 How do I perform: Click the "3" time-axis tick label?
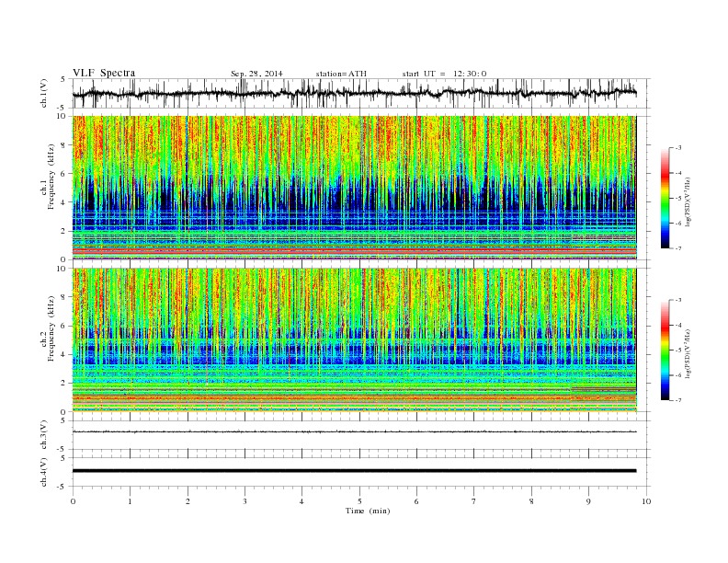(245, 501)
